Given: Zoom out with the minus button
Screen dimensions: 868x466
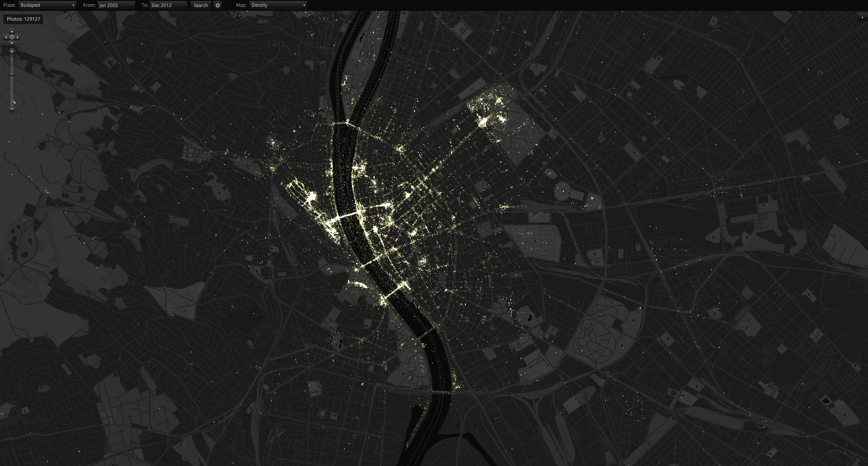Looking at the screenshot, I should pyautogui.click(x=12, y=109).
